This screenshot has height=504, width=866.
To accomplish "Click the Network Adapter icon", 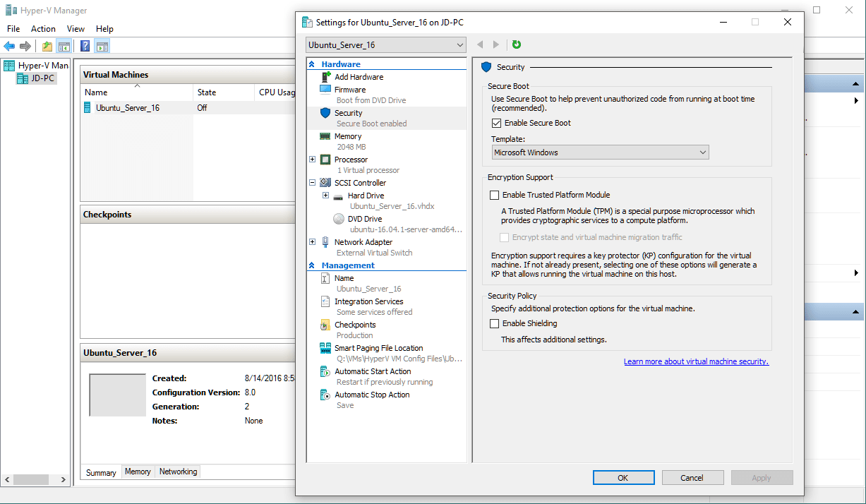I will tap(325, 242).
